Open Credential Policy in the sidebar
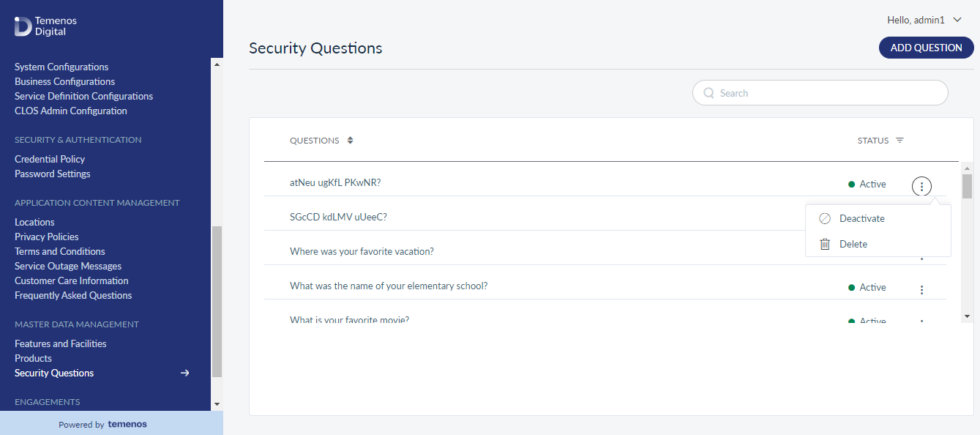 coord(50,159)
